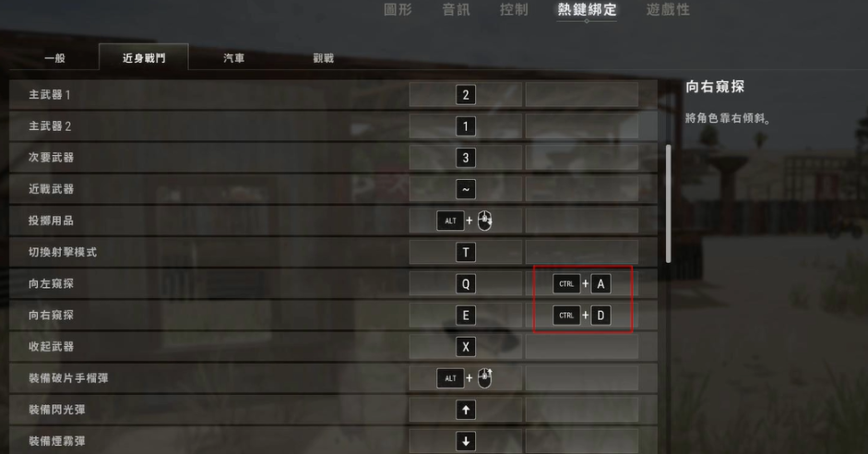Open the 遊戲性 settings tab
The width and height of the screenshot is (868, 454).
pos(668,9)
